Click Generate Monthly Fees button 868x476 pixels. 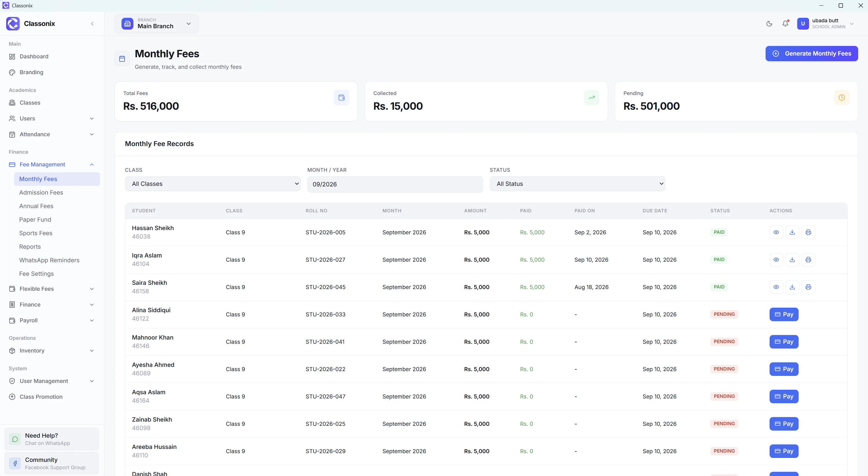tap(811, 54)
